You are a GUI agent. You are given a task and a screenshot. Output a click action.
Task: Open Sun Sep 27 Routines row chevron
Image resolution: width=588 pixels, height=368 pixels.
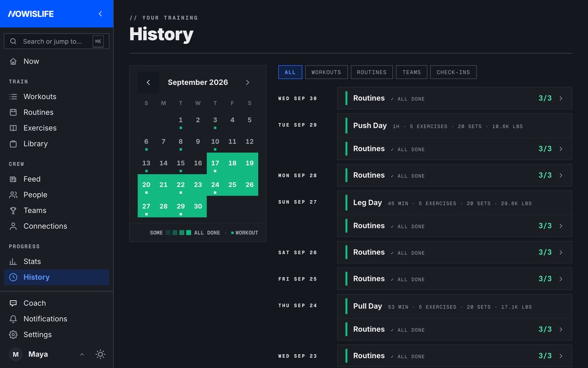[x=561, y=226]
